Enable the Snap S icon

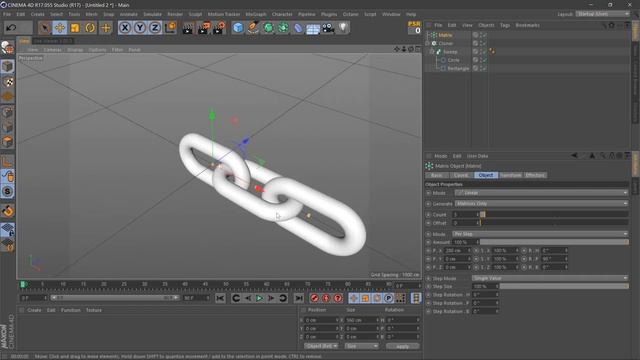pos(7,191)
